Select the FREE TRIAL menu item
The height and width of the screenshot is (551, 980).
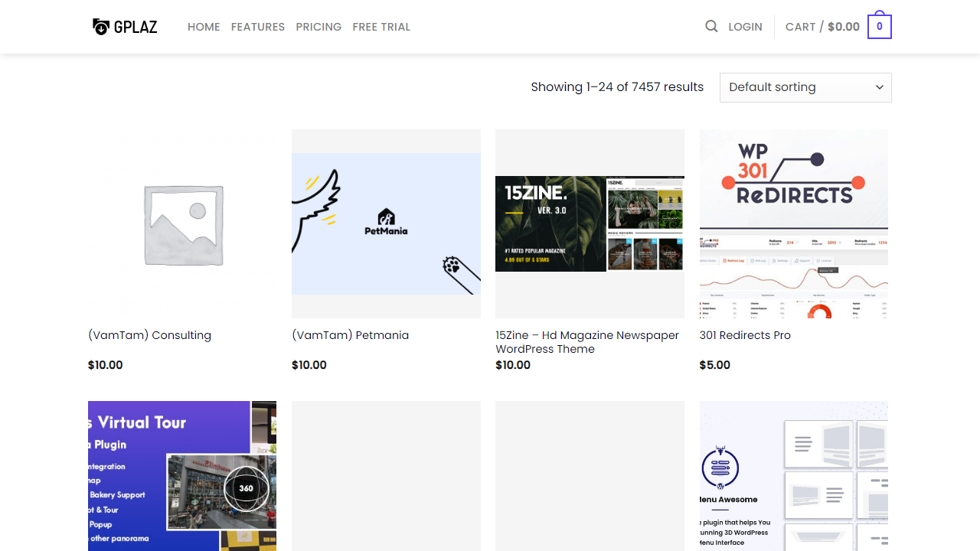(x=381, y=27)
